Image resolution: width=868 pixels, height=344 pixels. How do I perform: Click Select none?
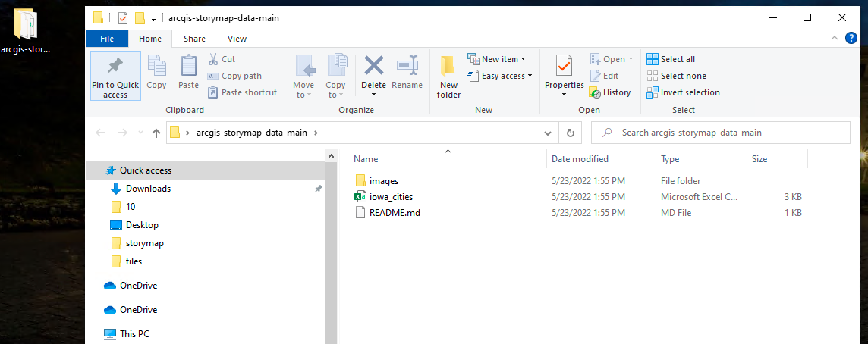click(677, 76)
